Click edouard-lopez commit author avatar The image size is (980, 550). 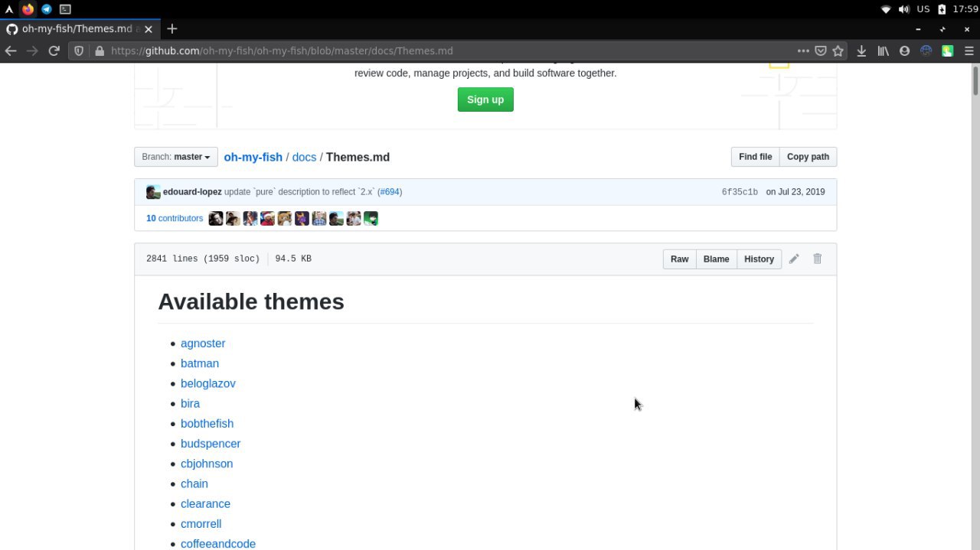click(153, 192)
